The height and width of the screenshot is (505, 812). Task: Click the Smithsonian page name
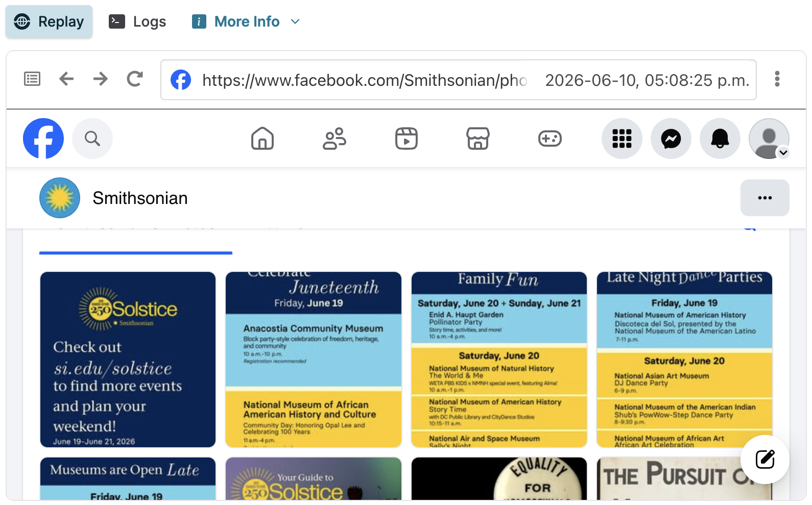(x=140, y=198)
